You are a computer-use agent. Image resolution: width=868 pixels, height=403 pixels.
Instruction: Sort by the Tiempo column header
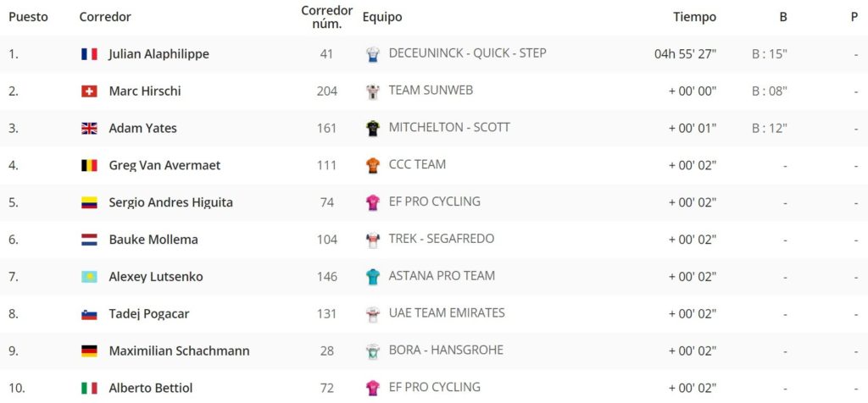(x=694, y=17)
